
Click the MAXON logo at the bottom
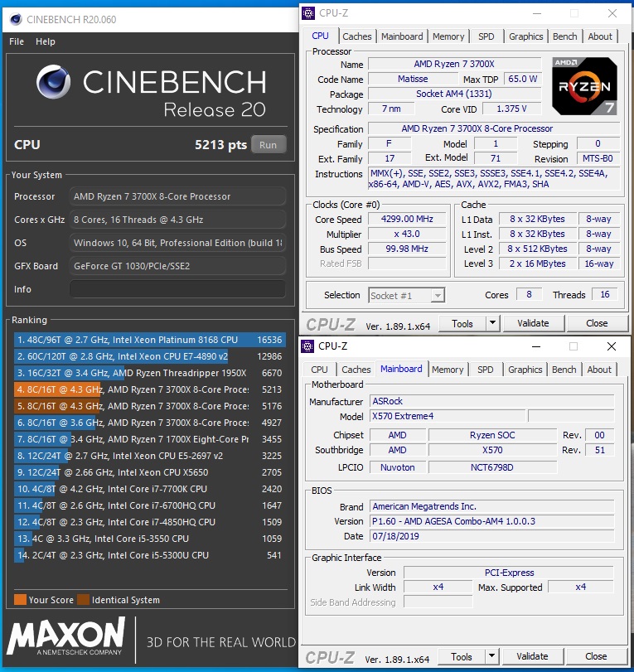(66, 637)
